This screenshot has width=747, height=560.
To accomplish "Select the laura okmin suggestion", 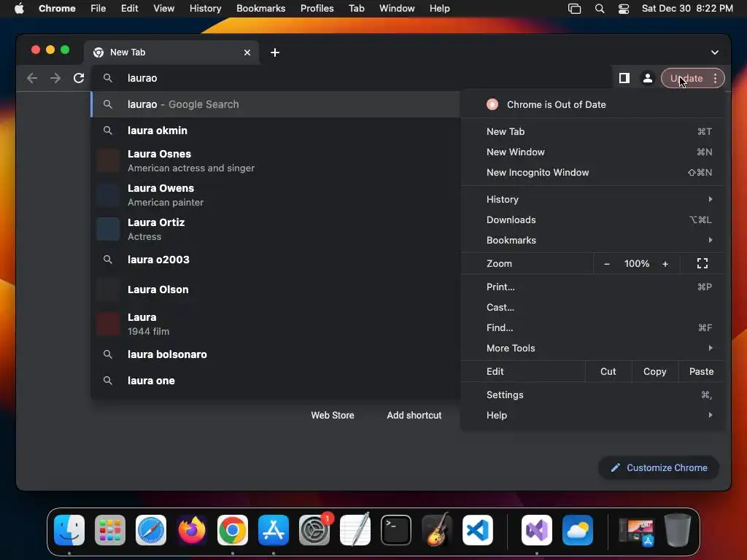I will coord(275,131).
